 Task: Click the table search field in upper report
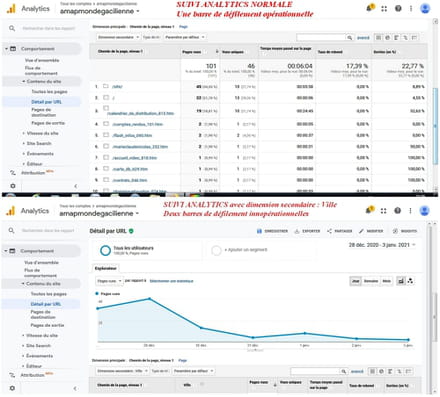click(321, 37)
